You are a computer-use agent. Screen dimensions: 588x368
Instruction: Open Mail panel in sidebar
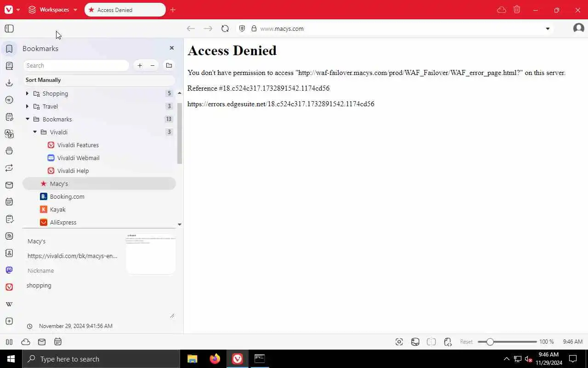tap(9, 185)
